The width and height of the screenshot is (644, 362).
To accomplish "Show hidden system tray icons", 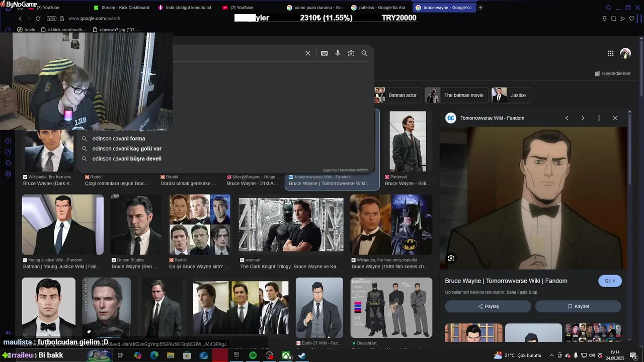I will (551, 355).
